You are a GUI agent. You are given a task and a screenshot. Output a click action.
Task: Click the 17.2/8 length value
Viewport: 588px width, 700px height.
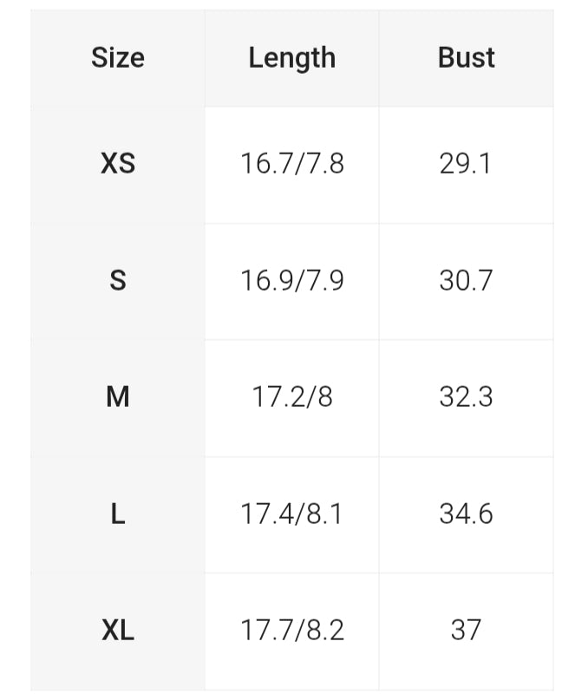coord(291,397)
